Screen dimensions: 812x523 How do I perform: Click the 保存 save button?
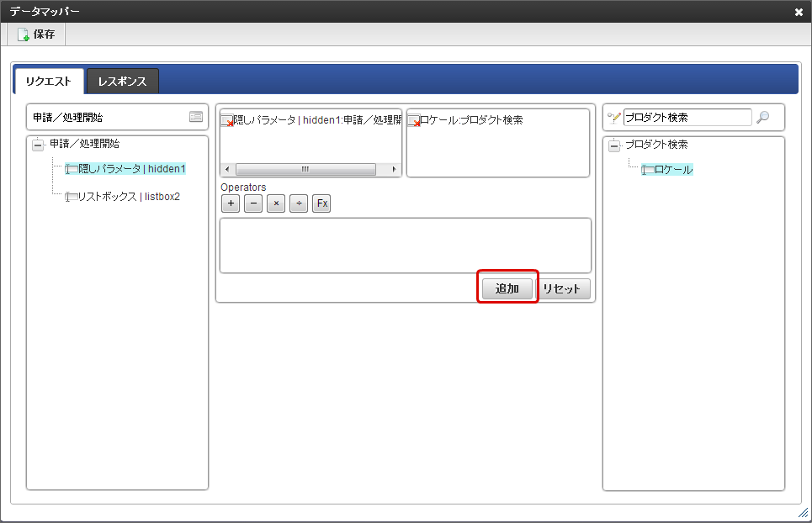[36, 34]
